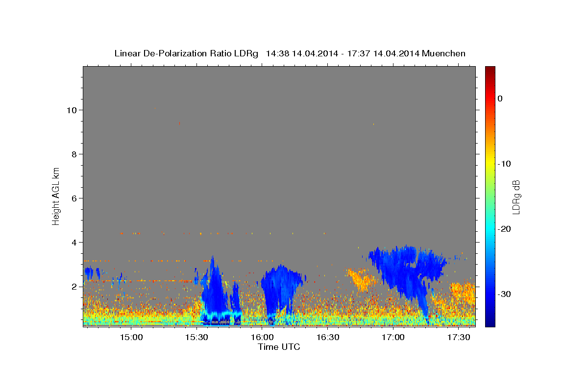Select the '17:30' time axis label
The width and height of the screenshot is (588, 392).
click(459, 338)
